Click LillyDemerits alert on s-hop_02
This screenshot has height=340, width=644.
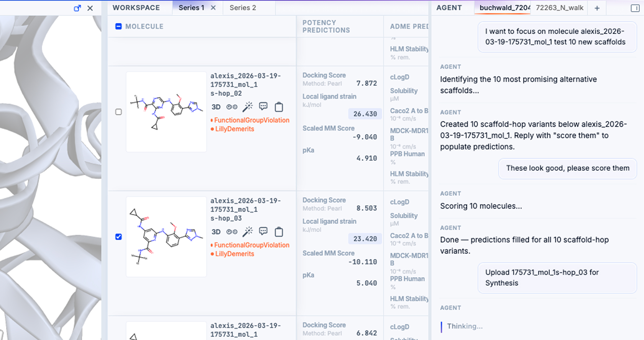pos(232,129)
